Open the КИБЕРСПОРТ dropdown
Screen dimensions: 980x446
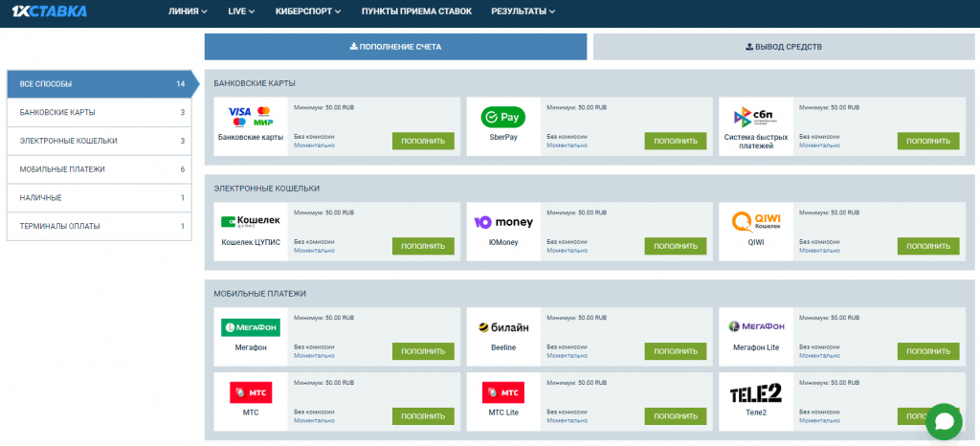click(308, 11)
